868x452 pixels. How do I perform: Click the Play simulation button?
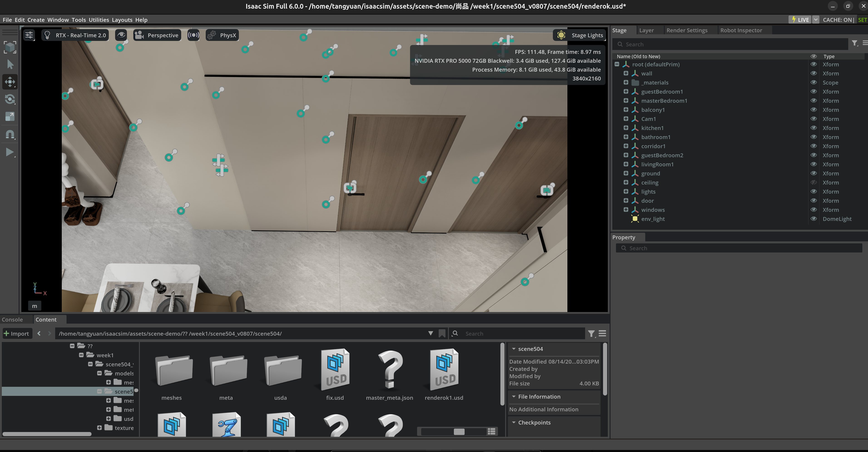coord(10,152)
